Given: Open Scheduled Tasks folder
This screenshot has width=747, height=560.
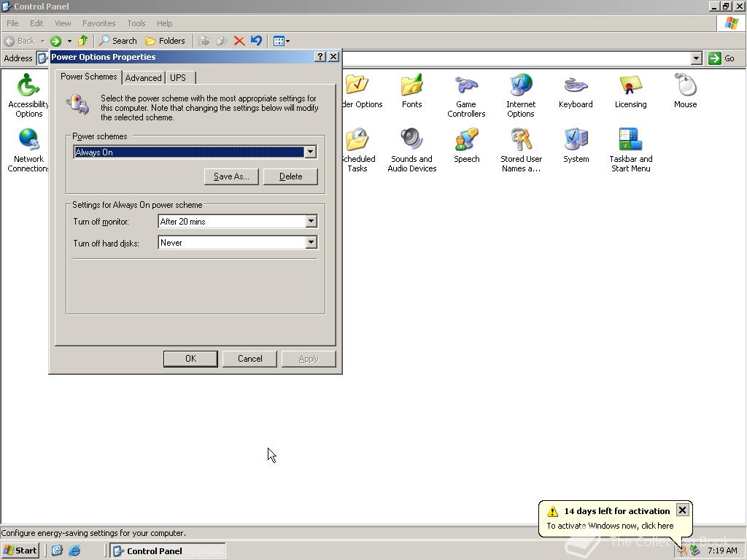Looking at the screenshot, I should click(x=358, y=149).
